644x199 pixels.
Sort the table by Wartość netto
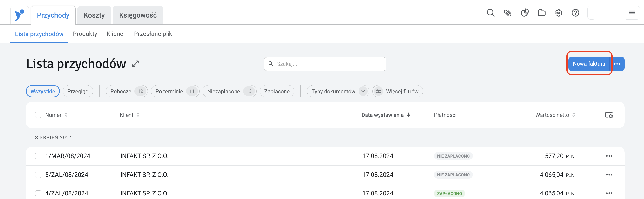pos(555,115)
